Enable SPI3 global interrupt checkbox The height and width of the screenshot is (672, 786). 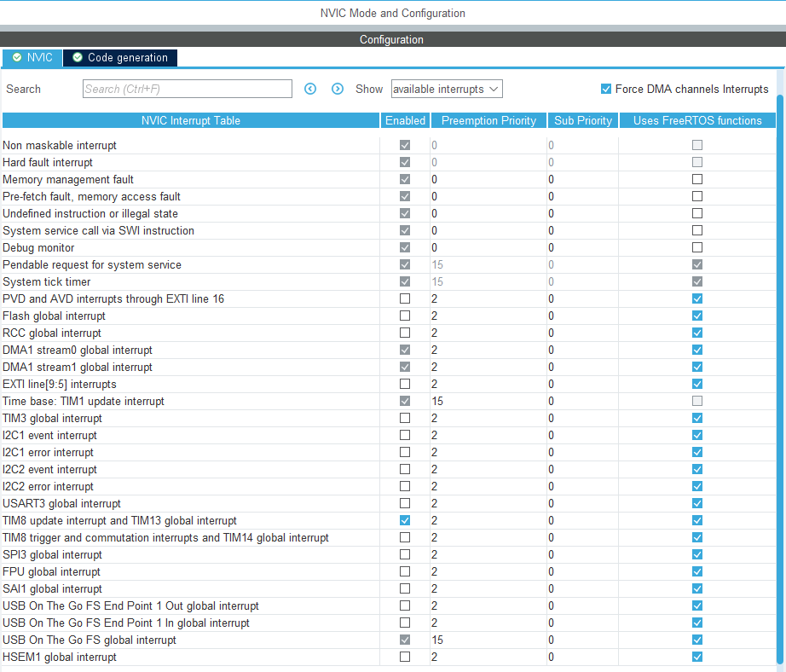click(x=405, y=554)
